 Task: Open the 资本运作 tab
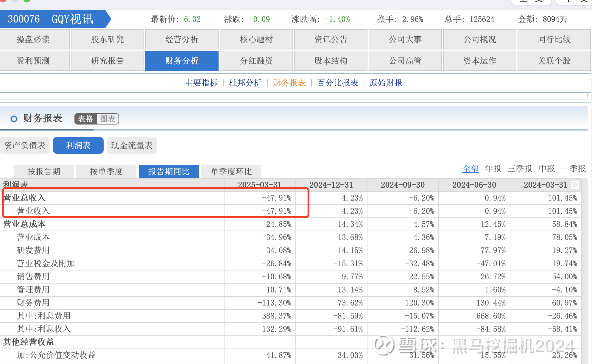[x=480, y=61]
